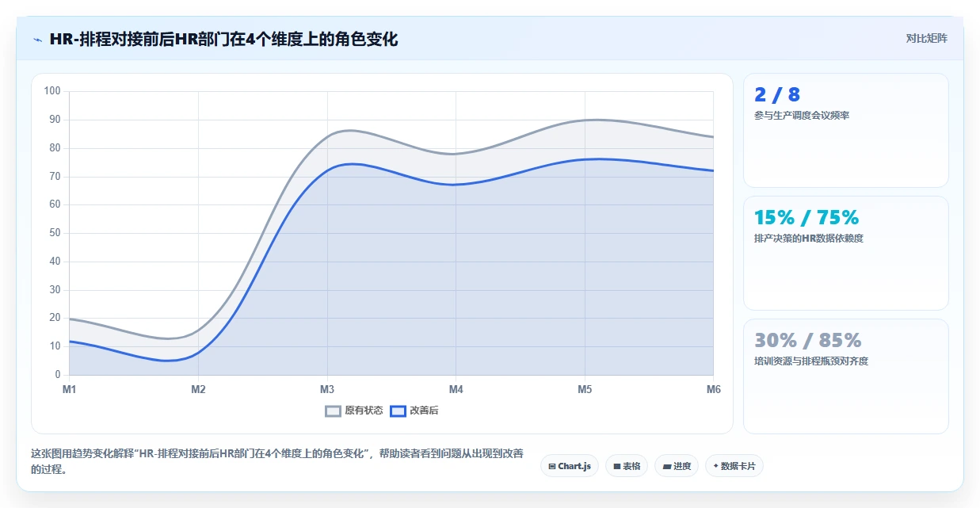Click the blue 改善后 legend color box
This screenshot has height=508, width=980.
pyautogui.click(x=398, y=411)
